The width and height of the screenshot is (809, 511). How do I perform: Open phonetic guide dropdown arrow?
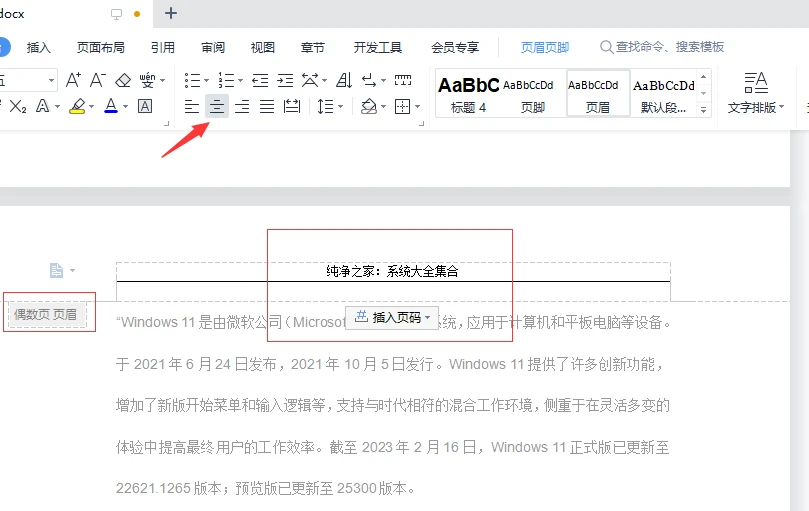click(x=163, y=81)
